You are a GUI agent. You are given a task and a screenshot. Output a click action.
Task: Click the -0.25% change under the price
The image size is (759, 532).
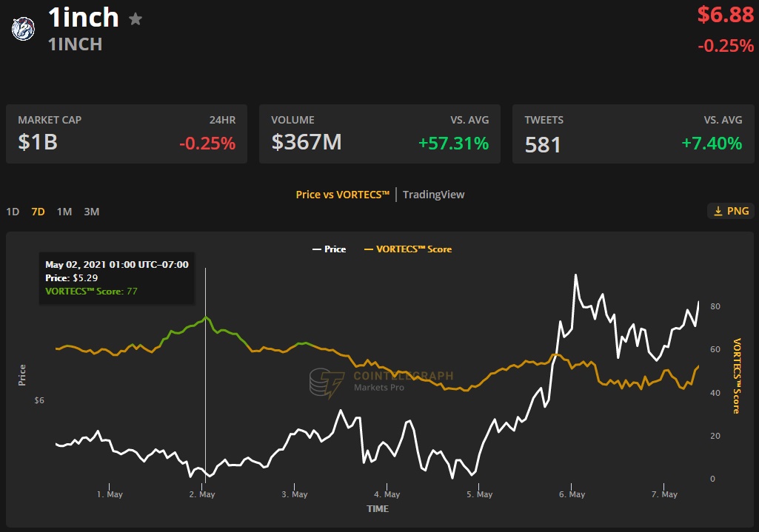point(726,45)
